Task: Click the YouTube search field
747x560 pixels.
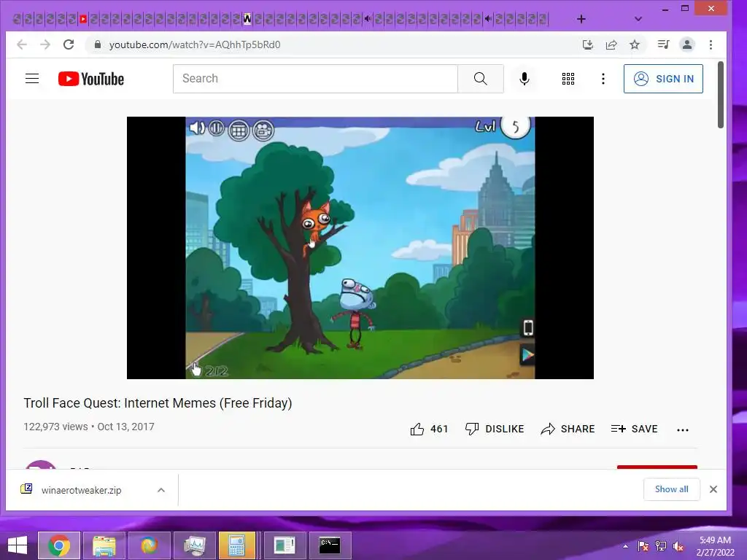Action: pyautogui.click(x=315, y=79)
